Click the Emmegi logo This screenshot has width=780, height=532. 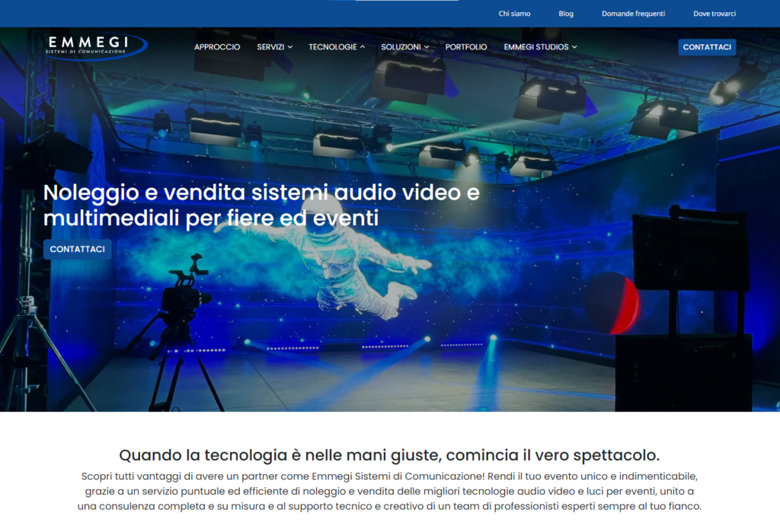pyautogui.click(x=96, y=46)
